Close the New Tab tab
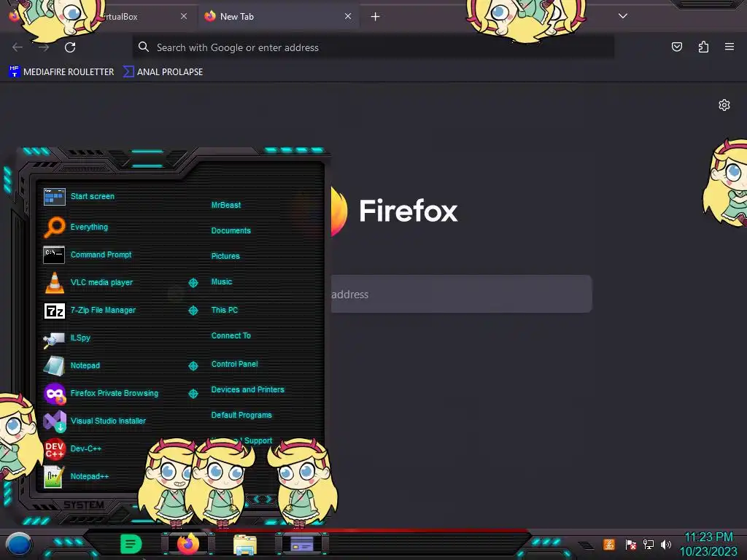Screen dimensions: 747x560 click(x=348, y=16)
